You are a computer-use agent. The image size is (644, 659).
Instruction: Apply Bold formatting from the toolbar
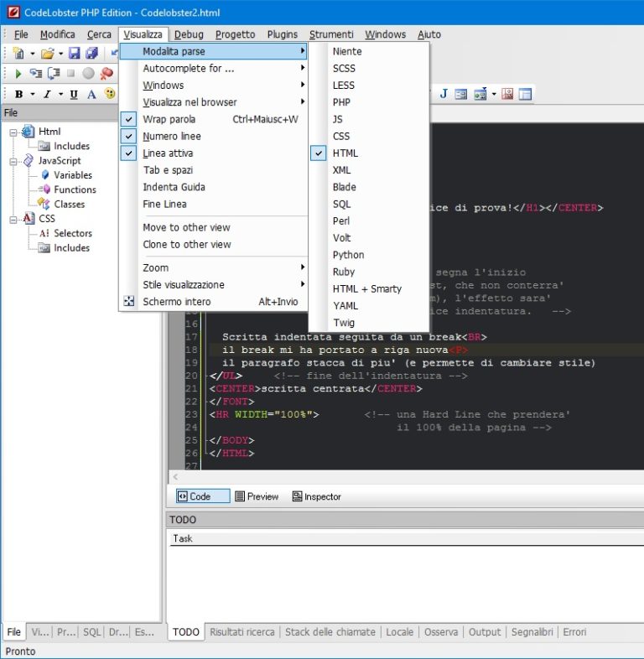click(x=19, y=95)
